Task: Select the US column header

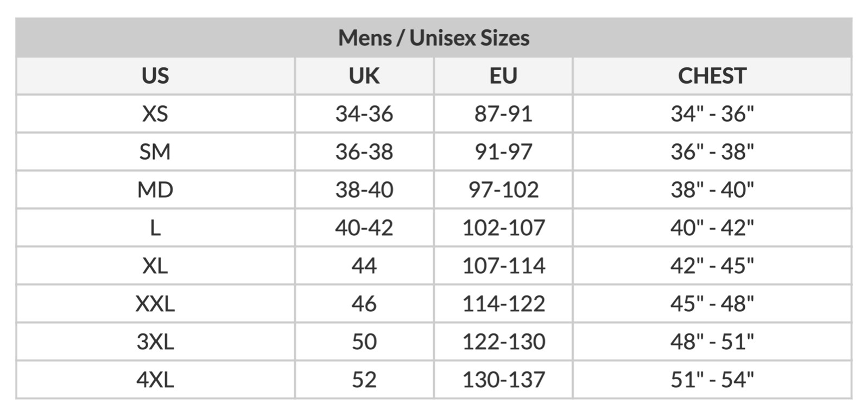Action: 155,76
